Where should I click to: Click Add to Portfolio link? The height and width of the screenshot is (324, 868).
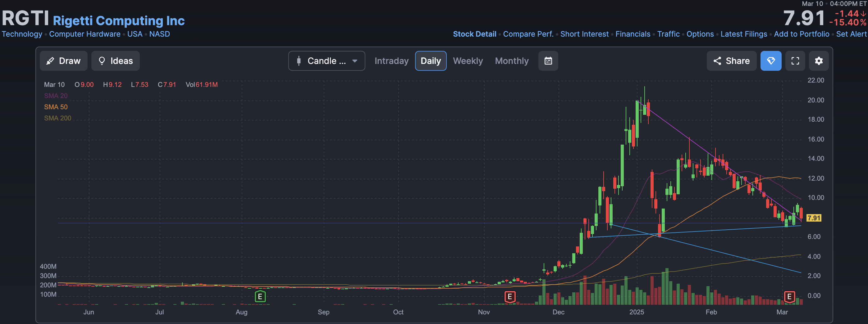[801, 34]
